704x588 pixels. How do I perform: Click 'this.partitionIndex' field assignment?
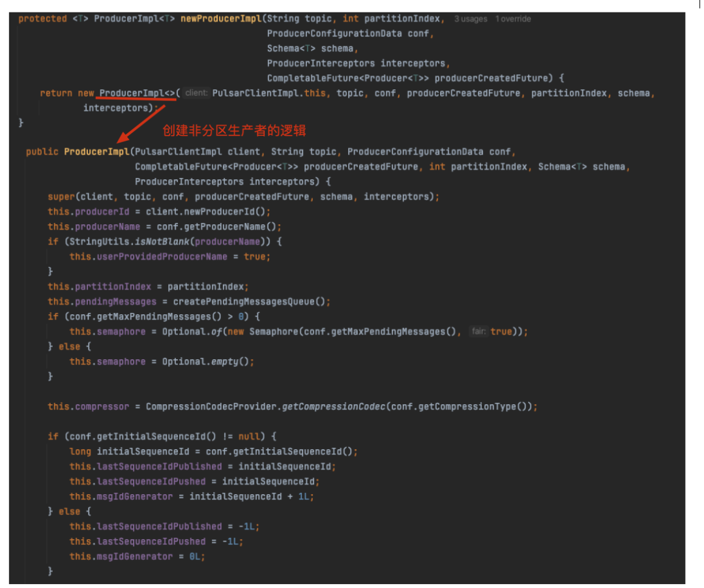point(99,286)
